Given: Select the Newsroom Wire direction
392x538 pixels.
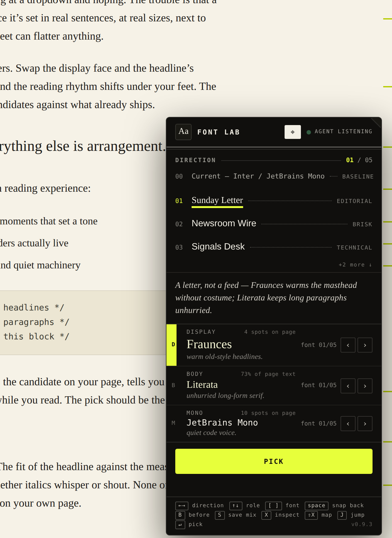Looking at the screenshot, I should pos(274,224).
